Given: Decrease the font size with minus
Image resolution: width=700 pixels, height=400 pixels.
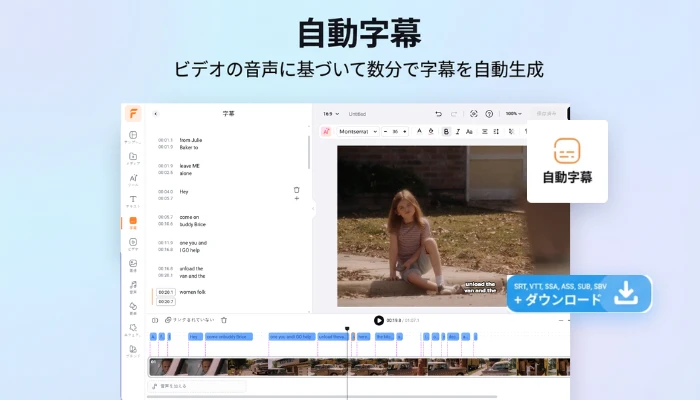Looking at the screenshot, I should tap(386, 132).
